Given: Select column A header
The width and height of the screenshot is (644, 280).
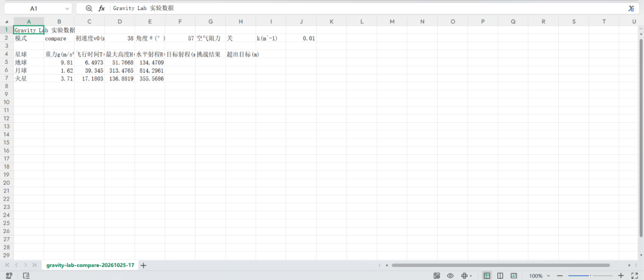Looking at the screenshot, I should coord(29,22).
